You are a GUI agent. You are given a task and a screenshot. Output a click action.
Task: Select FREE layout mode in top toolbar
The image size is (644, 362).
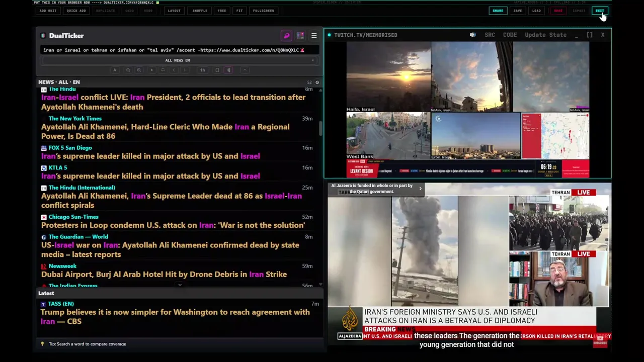(x=222, y=11)
